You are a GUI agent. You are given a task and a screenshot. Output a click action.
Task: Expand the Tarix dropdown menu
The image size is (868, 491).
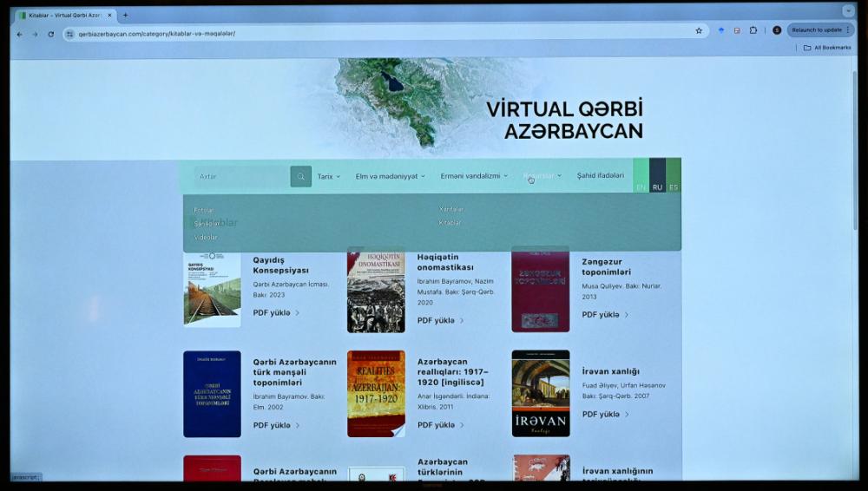coord(328,176)
